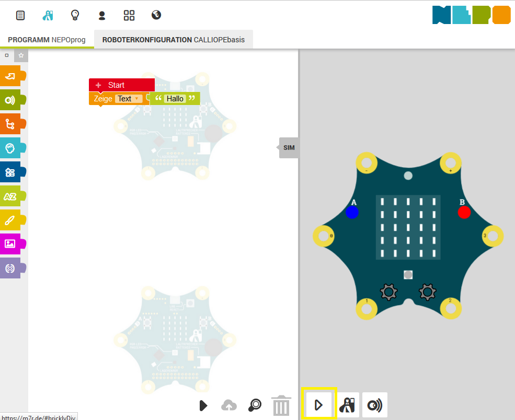Open the lightbulb help menu
515x420 pixels.
(75, 15)
